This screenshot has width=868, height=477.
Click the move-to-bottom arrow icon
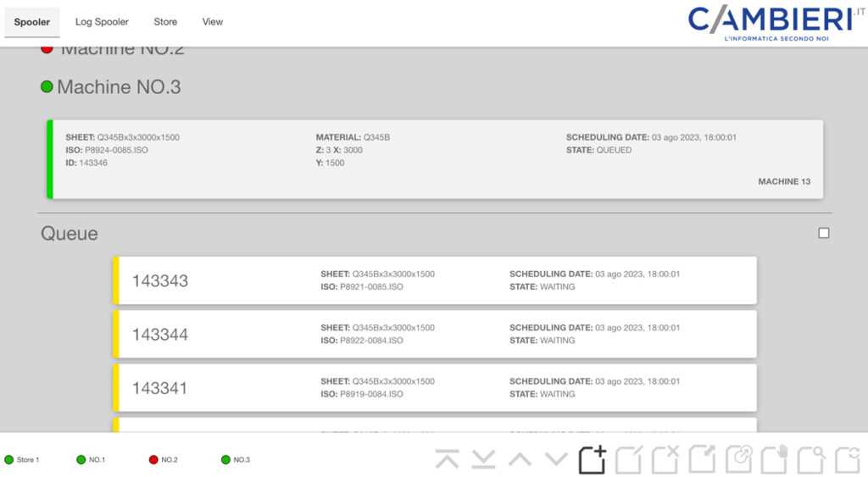(x=483, y=459)
